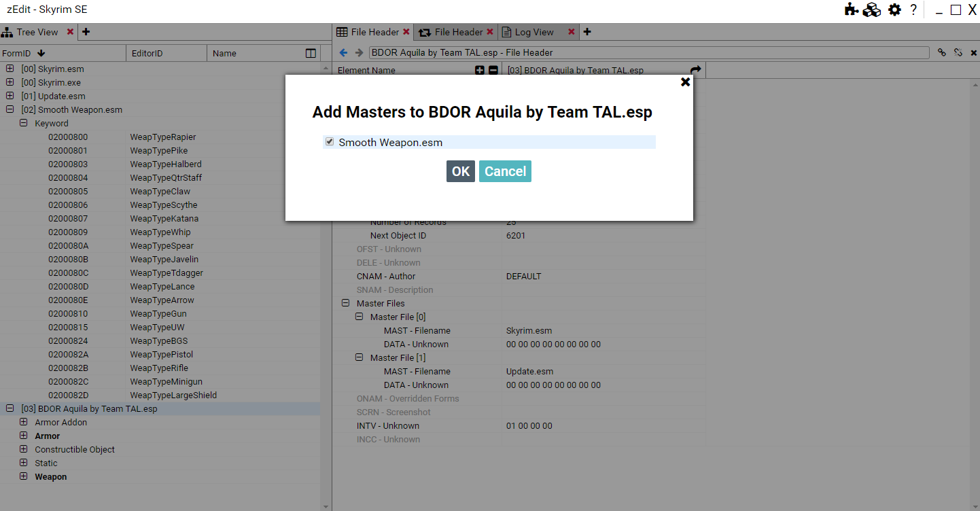Select the WeapTypeScythe keyword row

click(x=160, y=205)
